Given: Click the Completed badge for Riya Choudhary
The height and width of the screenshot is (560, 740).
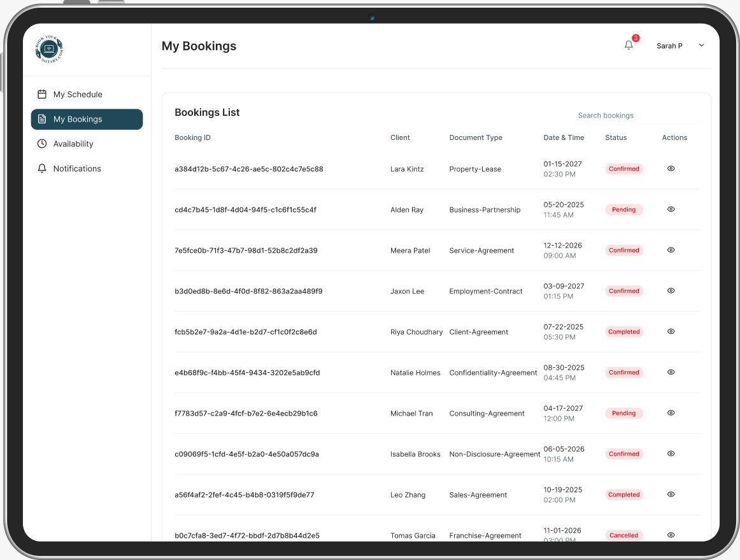Looking at the screenshot, I should tap(624, 332).
